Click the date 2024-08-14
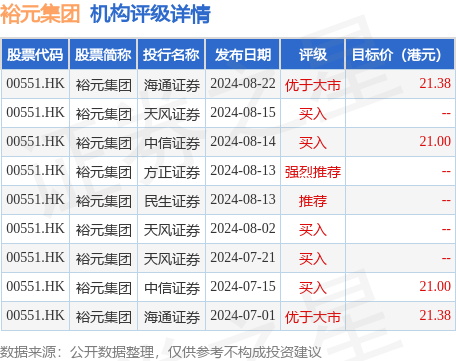This screenshot has height=361, width=456. point(243,141)
